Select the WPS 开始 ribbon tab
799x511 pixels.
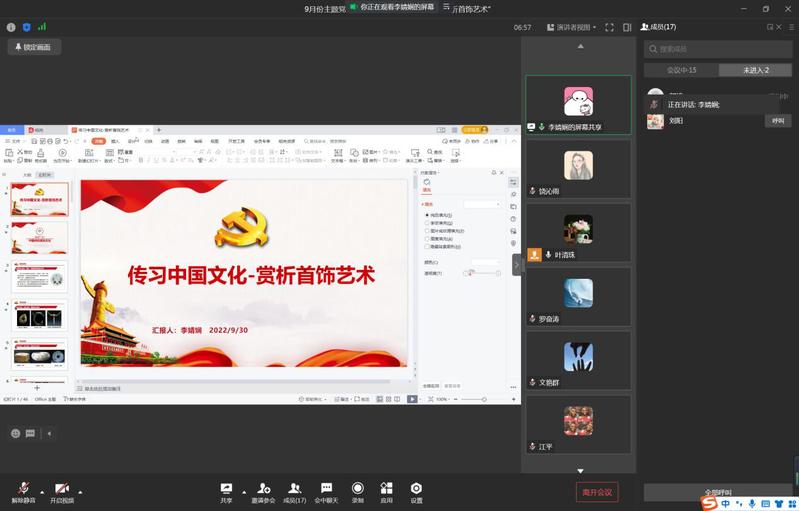click(98, 141)
